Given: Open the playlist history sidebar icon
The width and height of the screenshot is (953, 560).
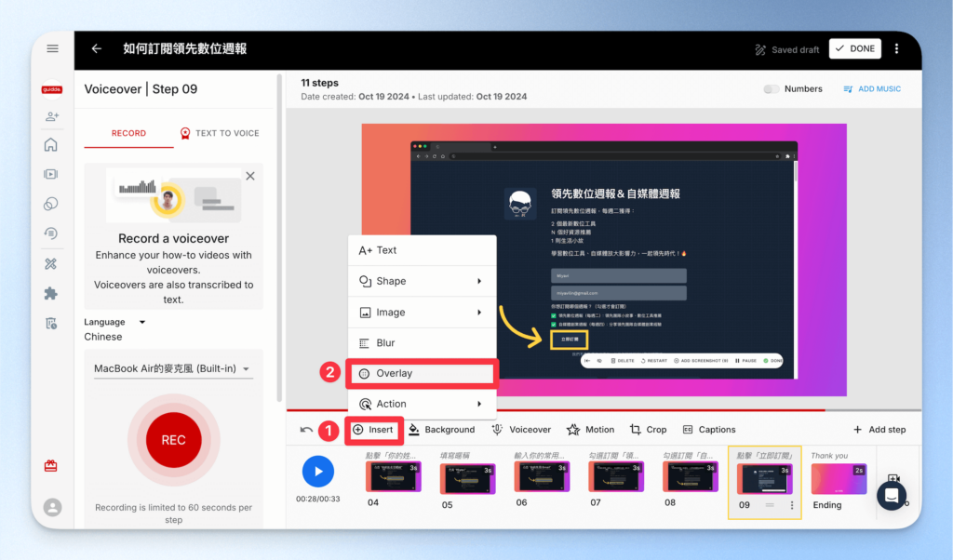Looking at the screenshot, I should [x=51, y=233].
